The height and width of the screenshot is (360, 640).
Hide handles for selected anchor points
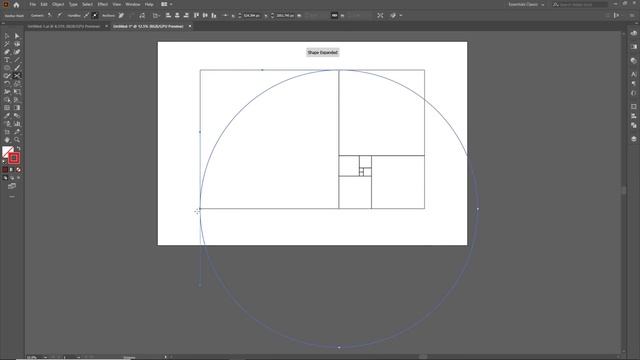pyautogui.click(x=95, y=16)
